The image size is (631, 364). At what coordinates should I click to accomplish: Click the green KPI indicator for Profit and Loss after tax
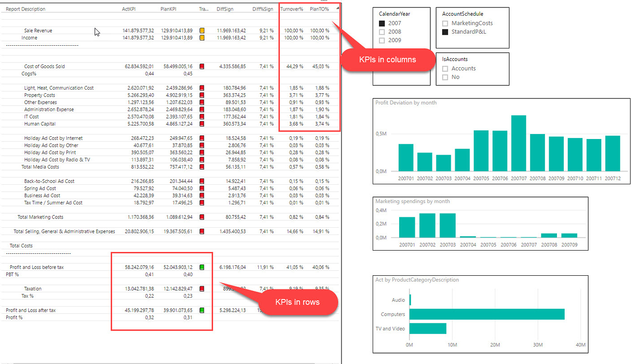(201, 310)
